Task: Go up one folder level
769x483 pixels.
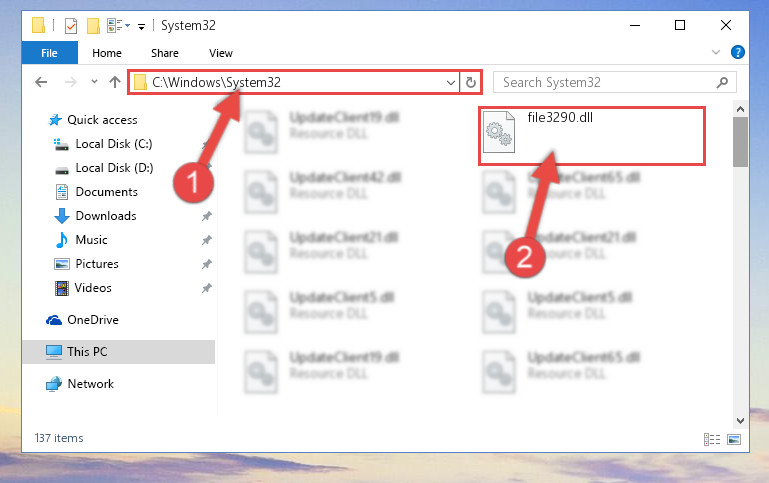Action: point(115,82)
